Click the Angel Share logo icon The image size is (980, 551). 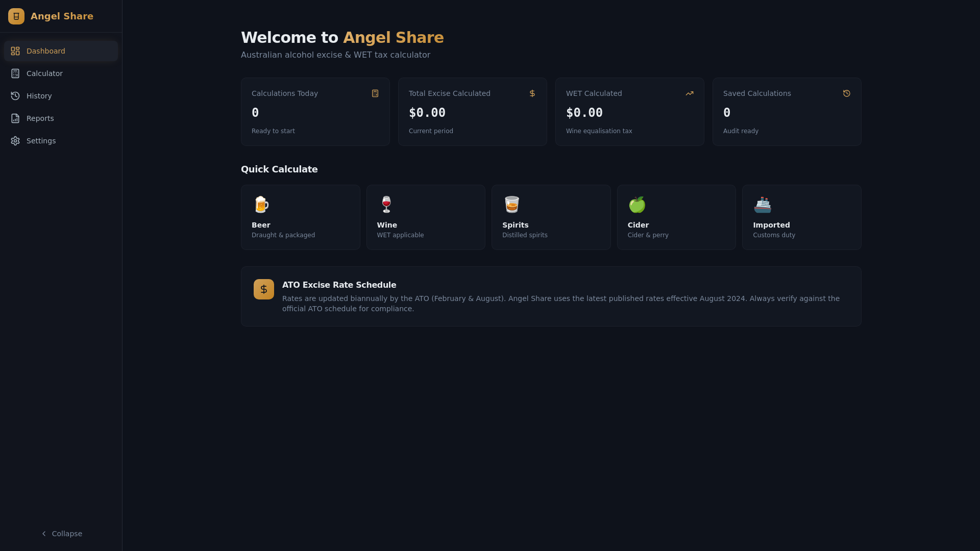coord(16,16)
